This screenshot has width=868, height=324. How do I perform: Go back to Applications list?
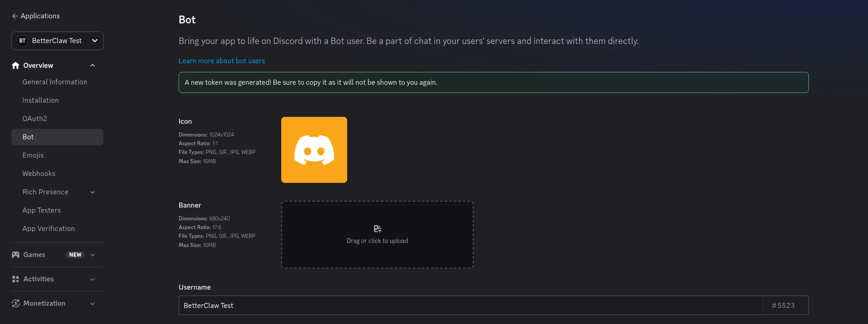pos(40,16)
